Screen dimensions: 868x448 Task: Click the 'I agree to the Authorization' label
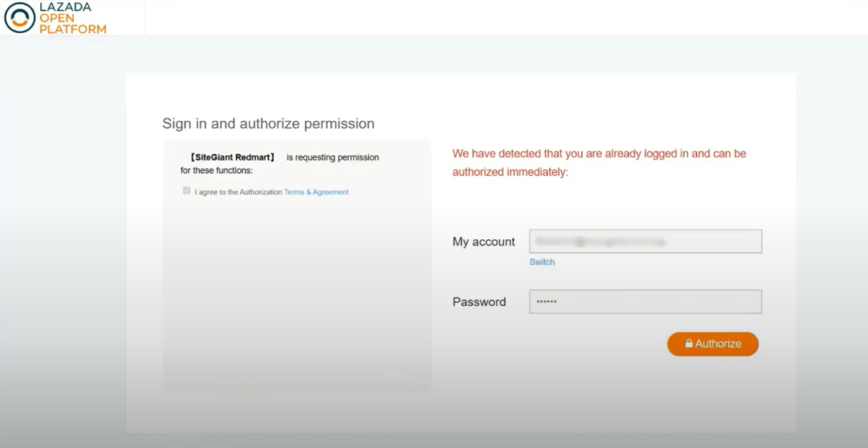click(238, 192)
